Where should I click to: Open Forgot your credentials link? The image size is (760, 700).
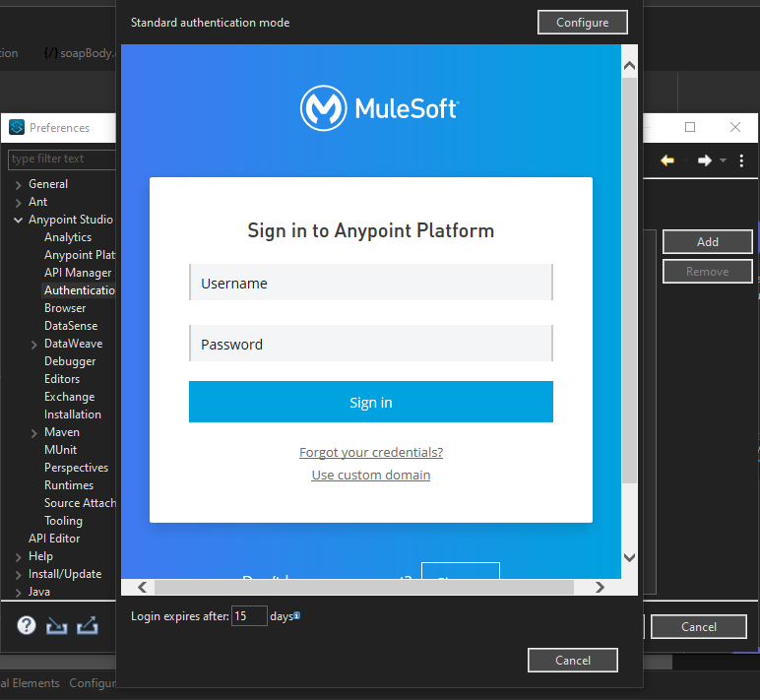pyautogui.click(x=371, y=452)
